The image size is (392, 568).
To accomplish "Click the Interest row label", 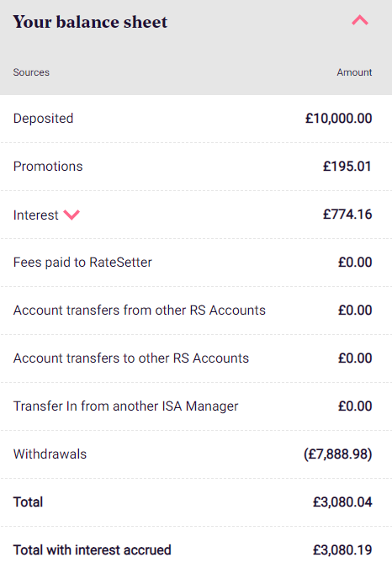I will 35,215.
